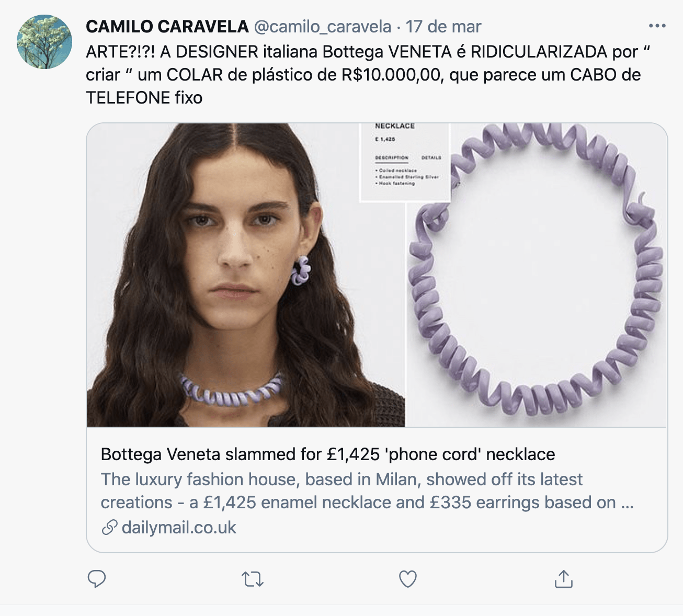683x616 pixels.
Task: Click the purple coil earring on model
Action: (302, 270)
